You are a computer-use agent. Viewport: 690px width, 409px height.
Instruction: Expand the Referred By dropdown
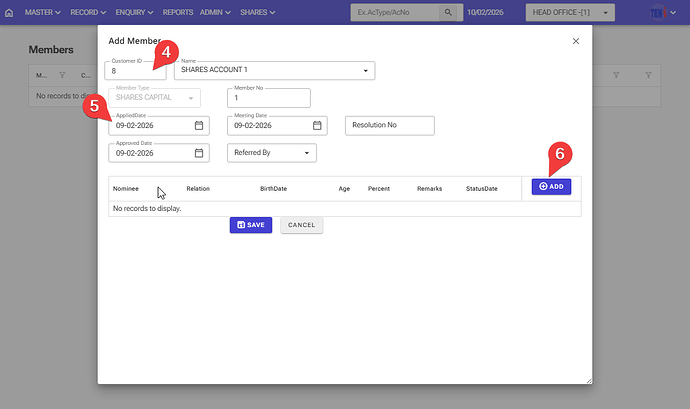(x=307, y=153)
